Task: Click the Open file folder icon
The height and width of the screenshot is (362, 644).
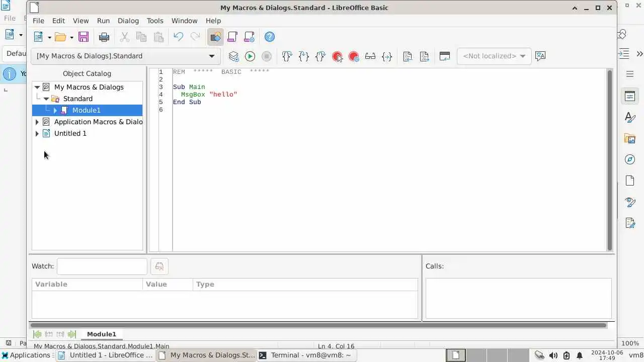Action: pos(60,37)
